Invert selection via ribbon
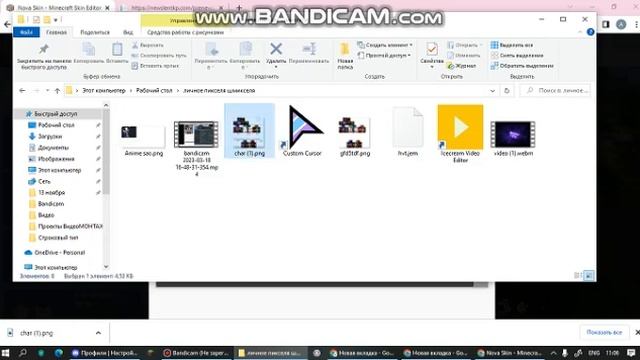 coord(522,66)
